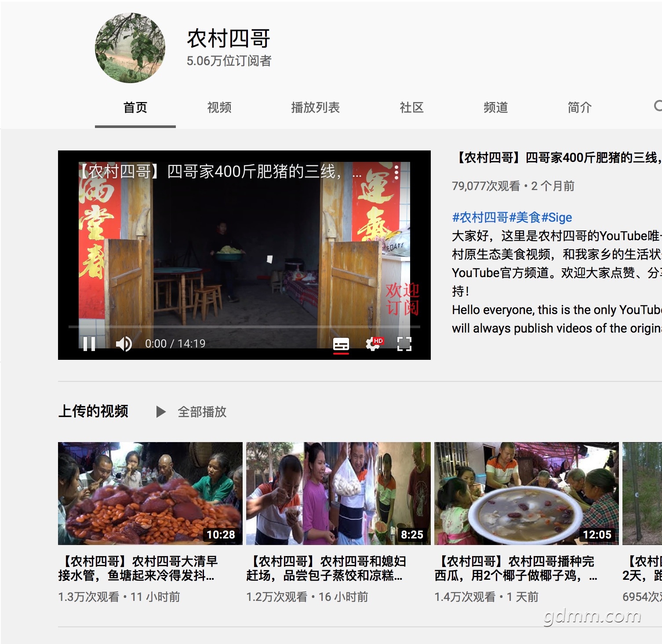Viewport: 662px width, 644px height.
Task: Click the #Sige hashtag link
Action: [557, 217]
